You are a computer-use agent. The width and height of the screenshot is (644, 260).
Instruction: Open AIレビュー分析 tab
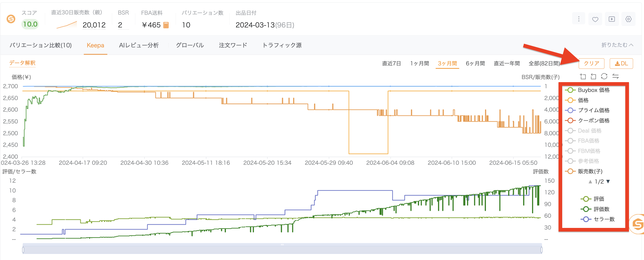tap(139, 45)
